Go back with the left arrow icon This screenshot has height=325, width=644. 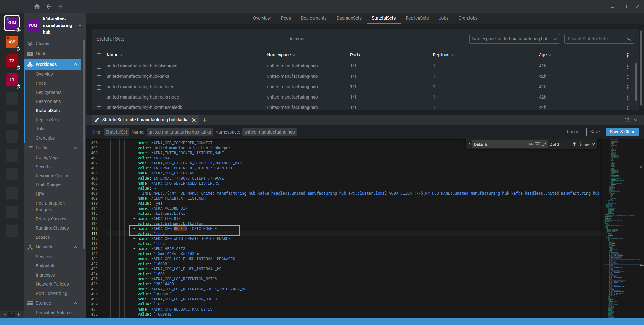48,6
